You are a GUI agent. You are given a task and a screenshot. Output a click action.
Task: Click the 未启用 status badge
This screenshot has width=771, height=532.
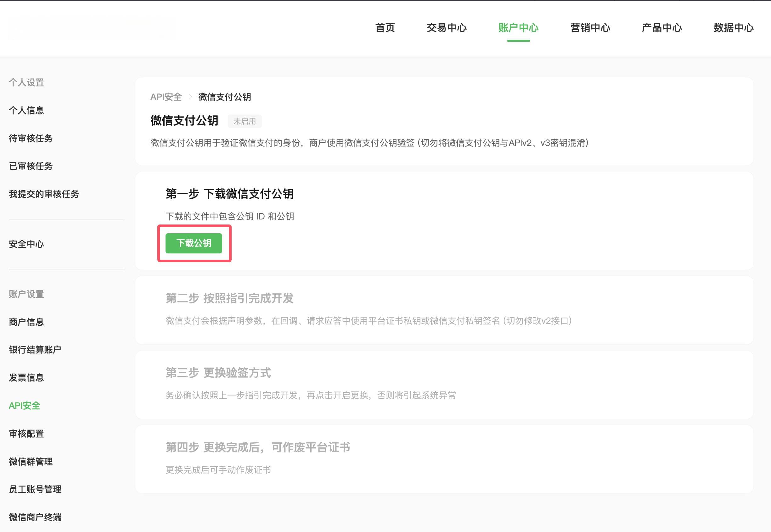tap(245, 121)
